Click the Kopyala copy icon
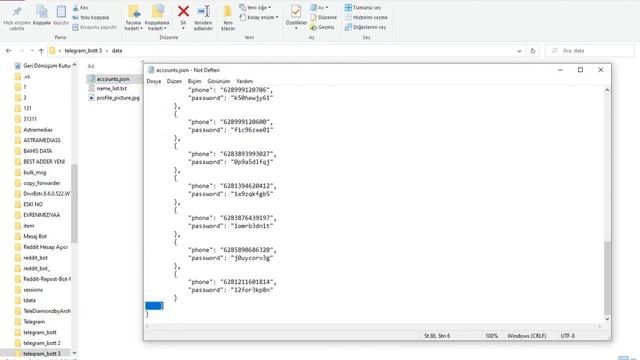Image resolution: width=640 pixels, height=360 pixels. (x=42, y=12)
